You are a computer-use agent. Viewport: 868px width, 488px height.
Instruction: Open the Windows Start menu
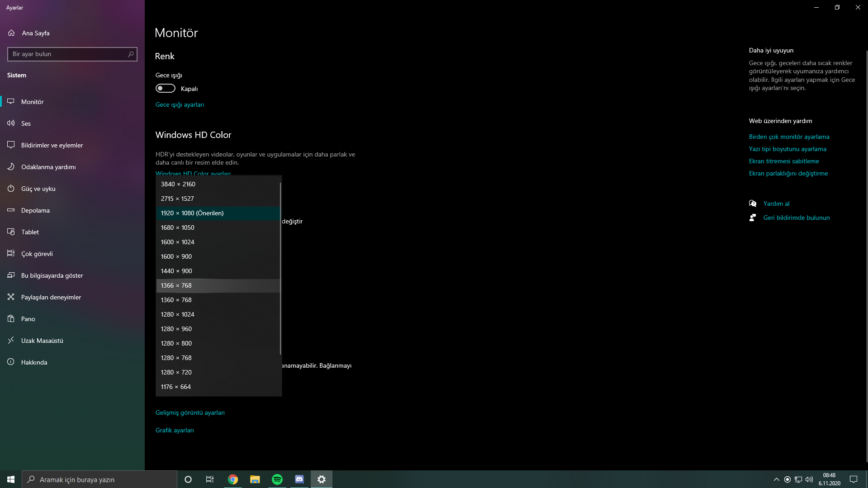(11, 479)
